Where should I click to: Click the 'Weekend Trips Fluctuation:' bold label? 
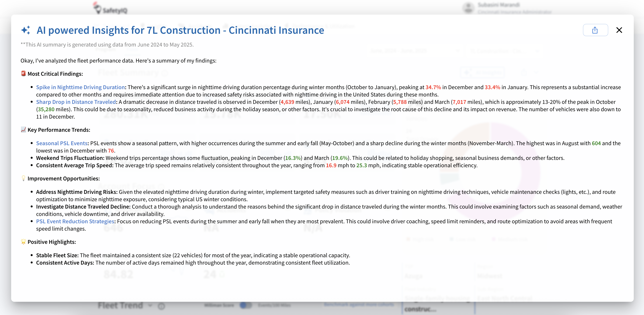pos(70,158)
